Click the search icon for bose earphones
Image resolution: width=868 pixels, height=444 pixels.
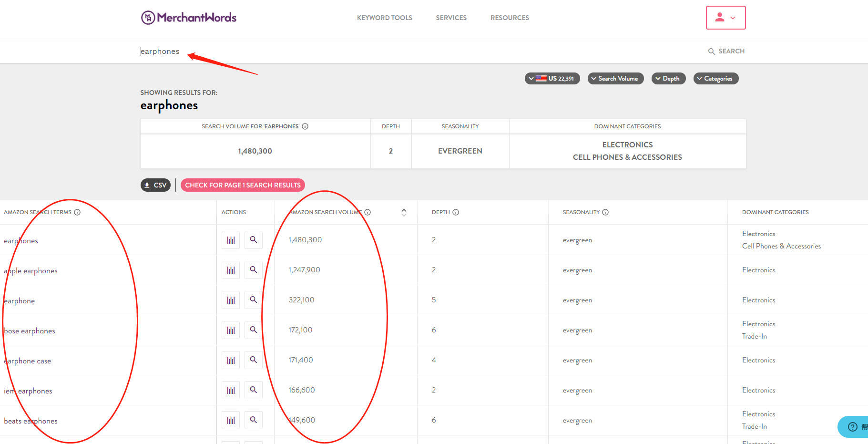coord(254,330)
